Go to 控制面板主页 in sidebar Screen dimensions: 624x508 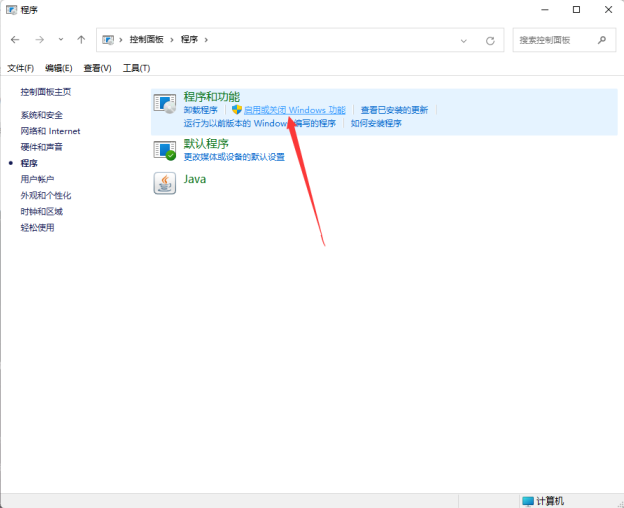46,92
